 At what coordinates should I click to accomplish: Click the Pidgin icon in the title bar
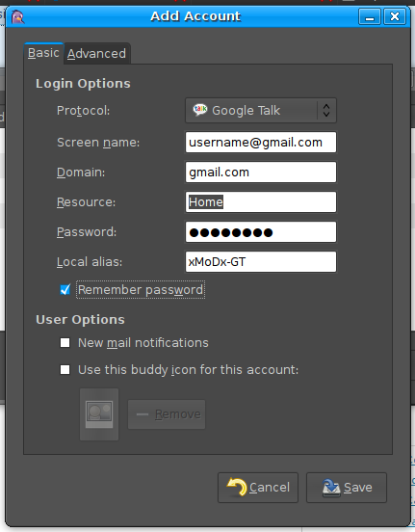pyautogui.click(x=17, y=16)
